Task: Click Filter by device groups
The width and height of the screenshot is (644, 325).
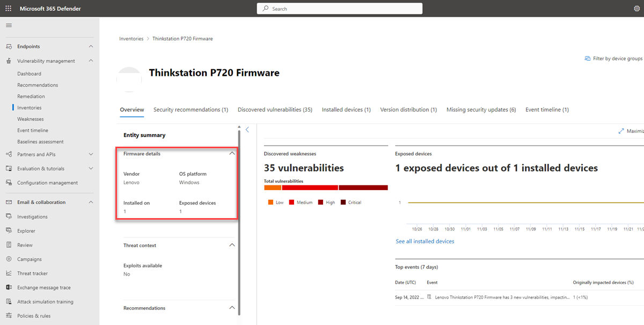Action: (613, 59)
